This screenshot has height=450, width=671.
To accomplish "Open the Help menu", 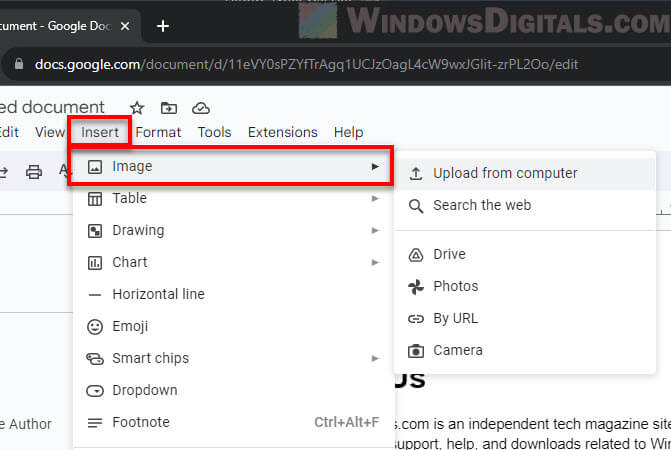I will tap(348, 132).
